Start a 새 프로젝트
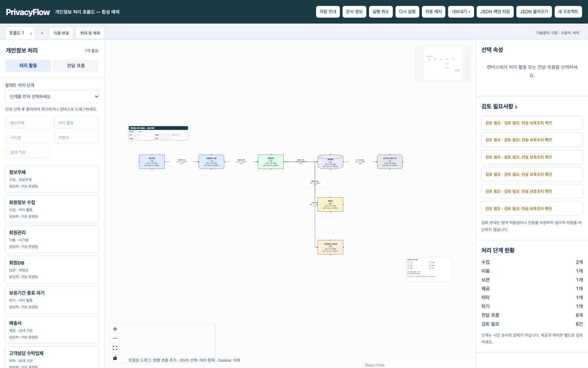This screenshot has height=368, width=588. pos(568,12)
